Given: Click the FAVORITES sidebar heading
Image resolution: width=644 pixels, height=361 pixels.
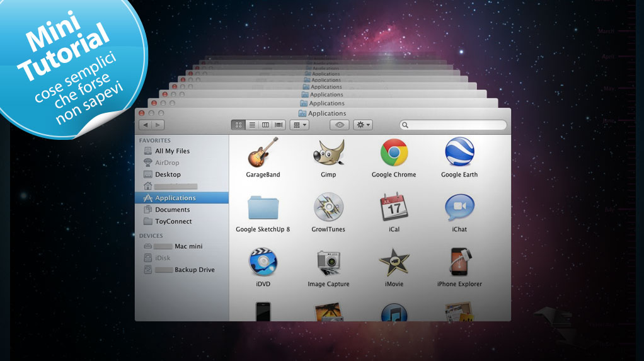Looking at the screenshot, I should point(154,140).
